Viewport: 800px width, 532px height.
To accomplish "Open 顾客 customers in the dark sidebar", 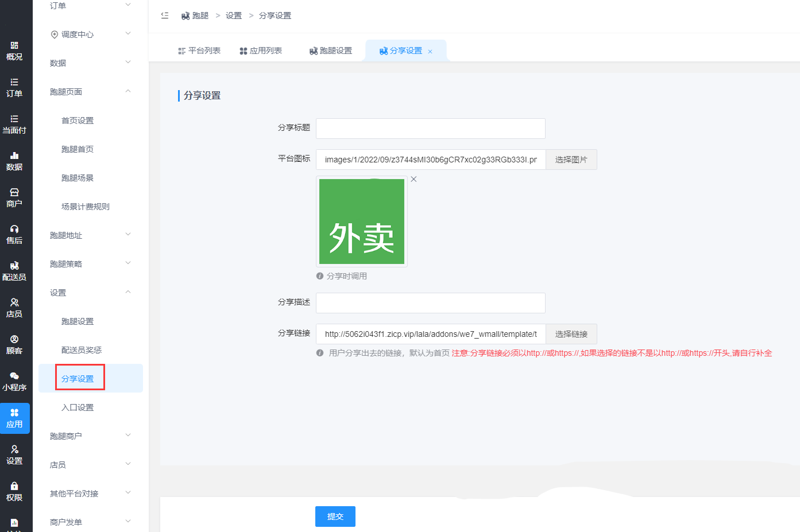I will 14,345.
